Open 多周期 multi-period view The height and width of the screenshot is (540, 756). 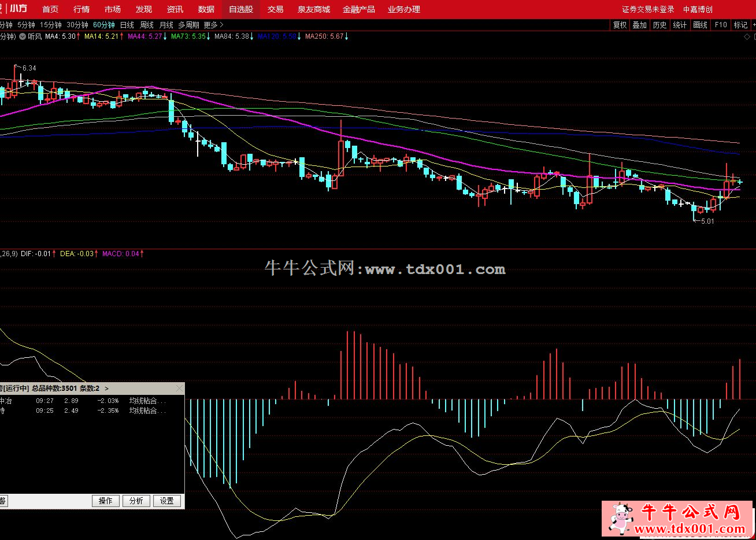pyautogui.click(x=188, y=25)
